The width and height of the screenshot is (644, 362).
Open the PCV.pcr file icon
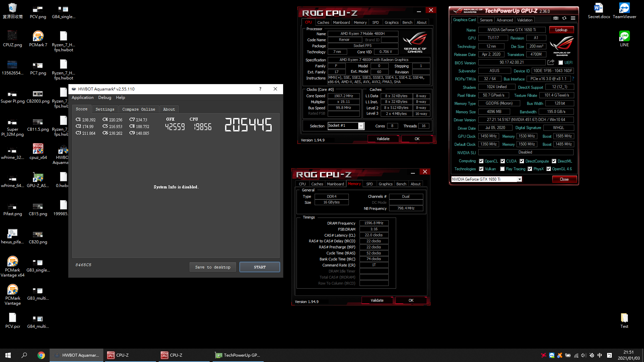(x=12, y=320)
